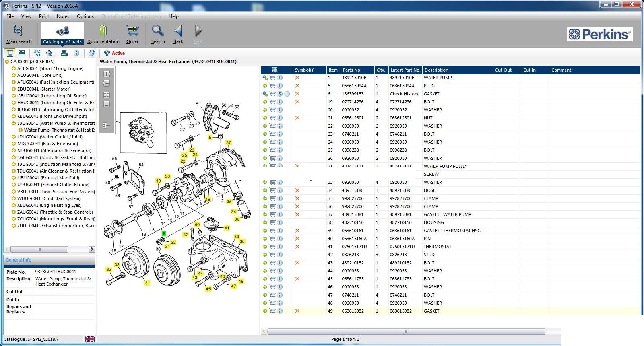This screenshot has height=346, width=644.
Task: Open the Help menu
Action: click(x=173, y=16)
